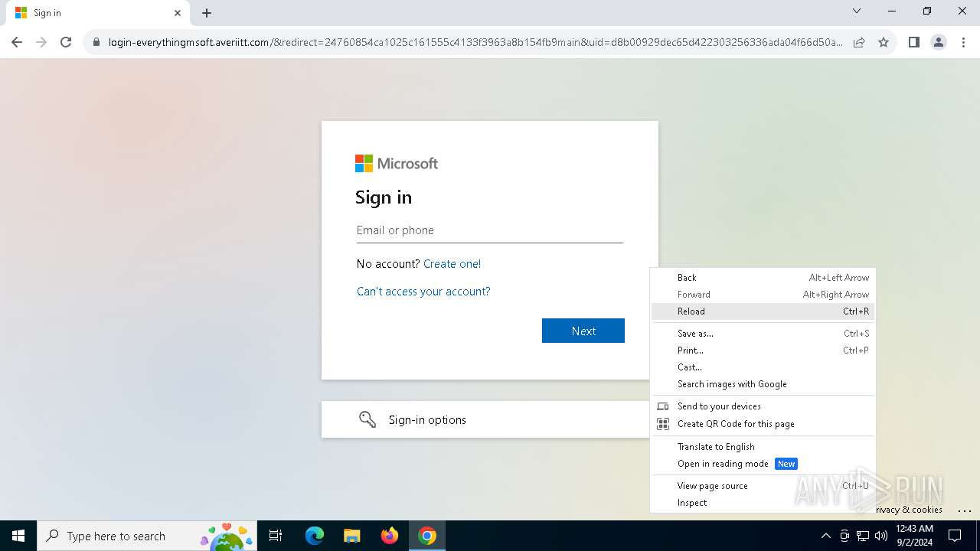This screenshot has width=980, height=551.
Task: Choose View page source
Action: pyautogui.click(x=763, y=486)
